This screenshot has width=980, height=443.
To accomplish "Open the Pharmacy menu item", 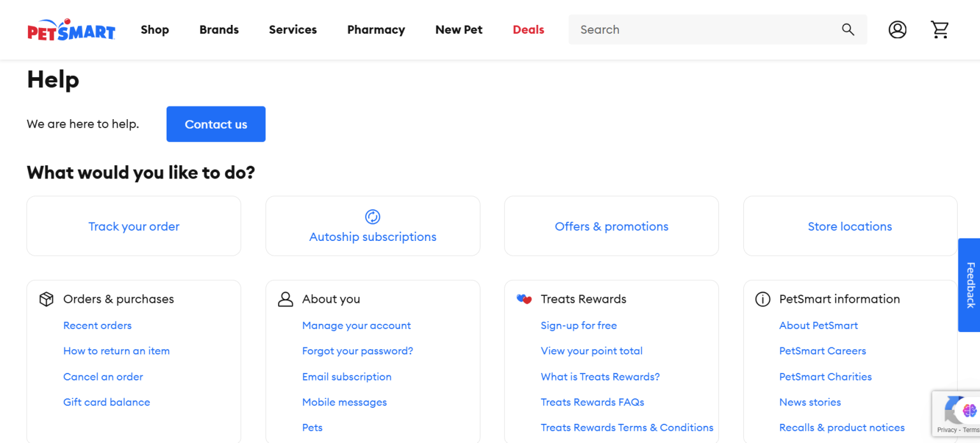I will point(376,29).
